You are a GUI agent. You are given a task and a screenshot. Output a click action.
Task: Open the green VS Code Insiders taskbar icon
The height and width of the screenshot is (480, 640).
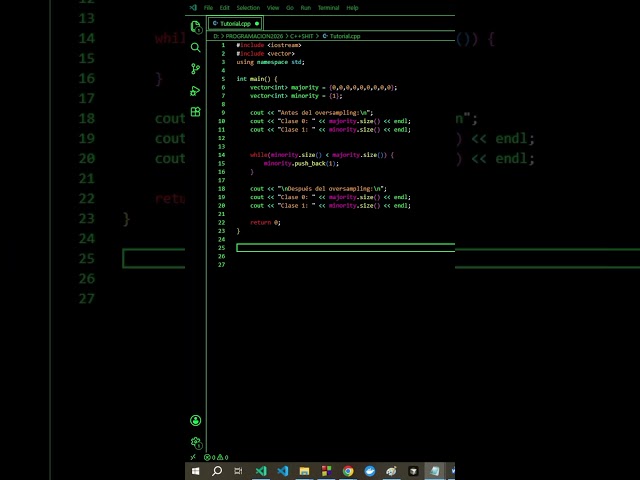tap(261, 471)
